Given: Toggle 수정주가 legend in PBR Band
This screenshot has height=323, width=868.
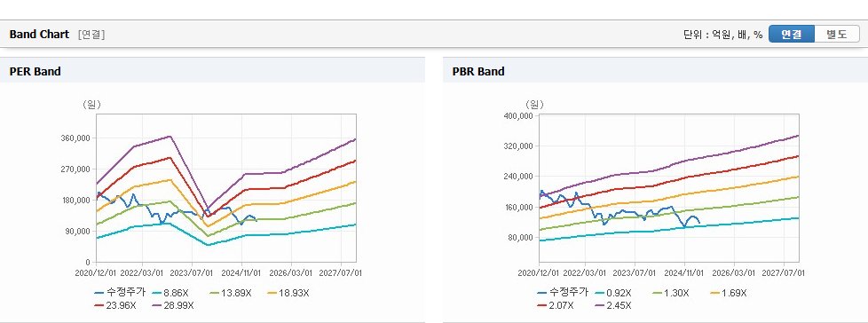Looking at the screenshot, I should [563, 293].
